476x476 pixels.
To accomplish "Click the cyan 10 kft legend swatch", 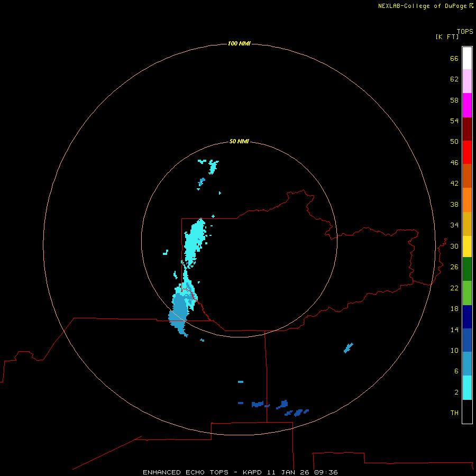I will (467, 388).
